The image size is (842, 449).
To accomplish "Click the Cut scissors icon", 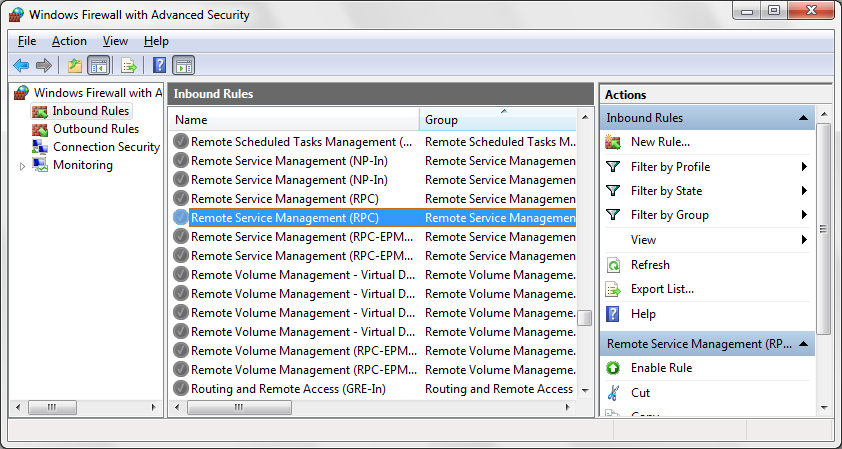I will pos(613,393).
